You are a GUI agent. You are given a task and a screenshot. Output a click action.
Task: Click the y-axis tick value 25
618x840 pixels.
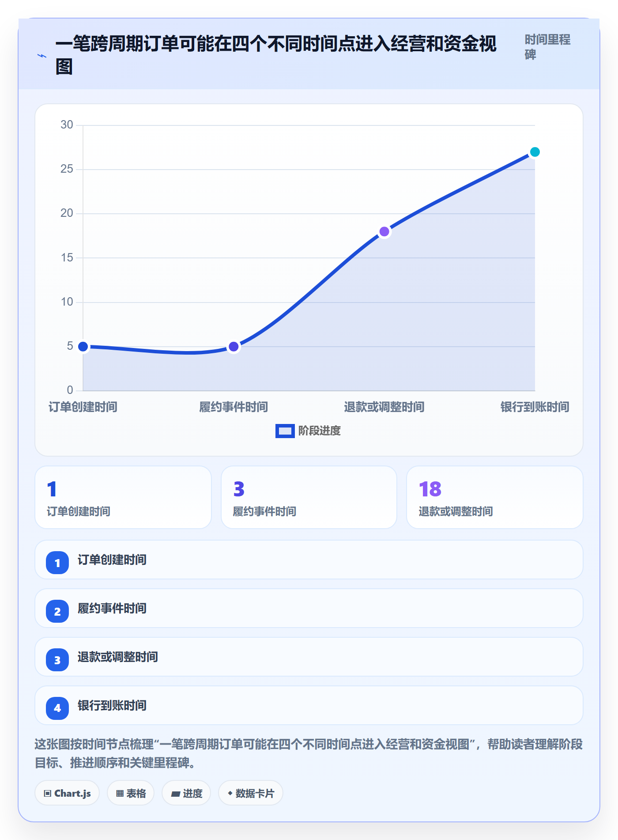tap(67, 169)
